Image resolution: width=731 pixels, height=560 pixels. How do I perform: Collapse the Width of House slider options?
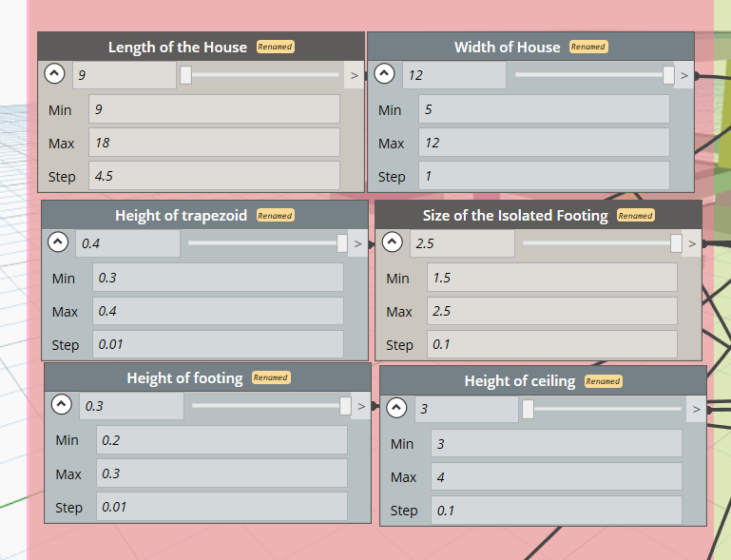[384, 73]
